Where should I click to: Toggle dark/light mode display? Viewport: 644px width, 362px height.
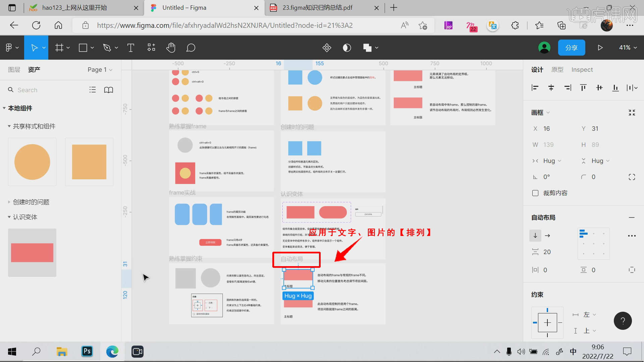tap(347, 48)
